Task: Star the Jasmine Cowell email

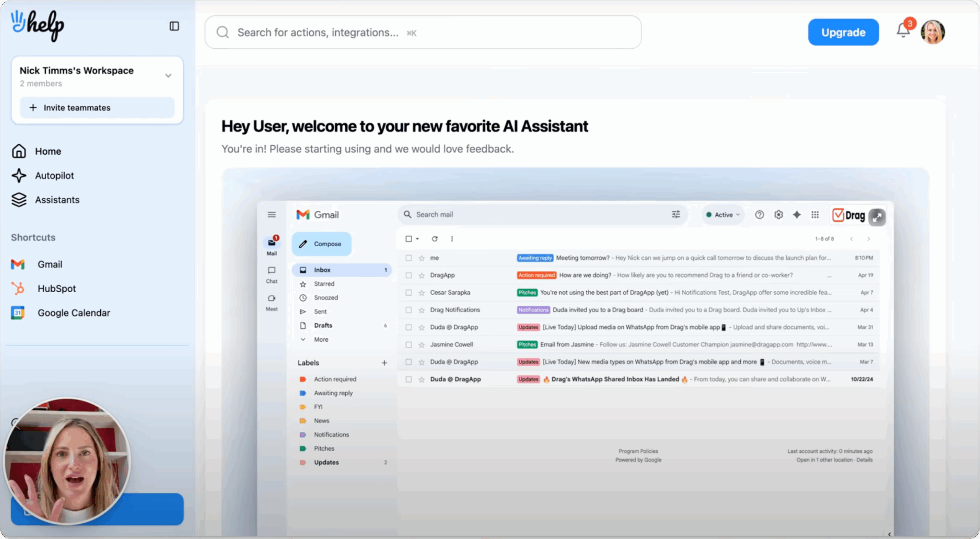Action: click(x=421, y=344)
